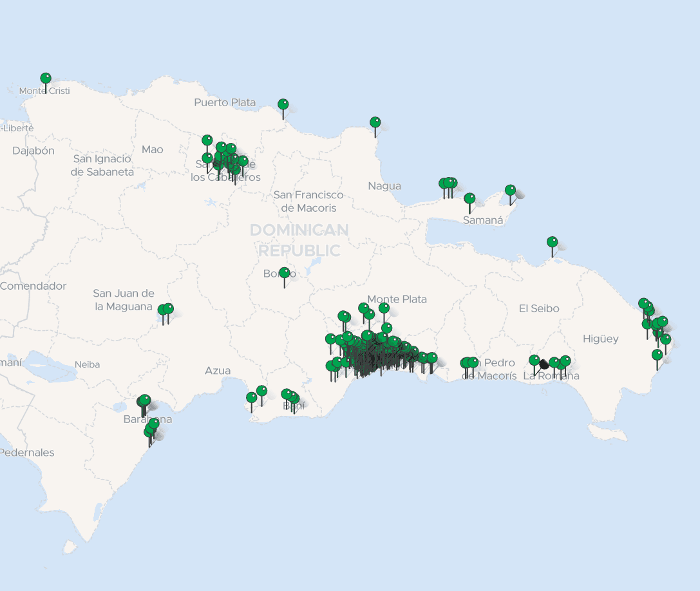Viewport: 700px width, 591px height.
Task: Click the black pin at La Romana
Action: pyautogui.click(x=544, y=364)
